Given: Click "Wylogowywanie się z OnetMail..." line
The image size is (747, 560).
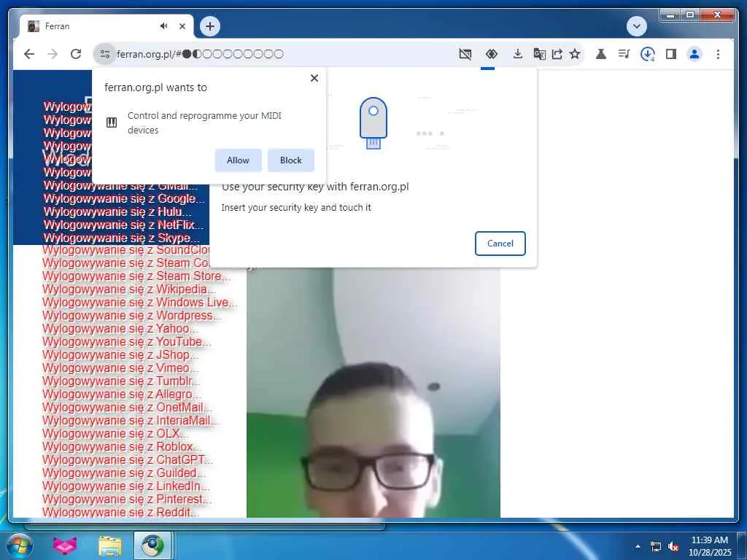Looking at the screenshot, I should (x=127, y=407).
